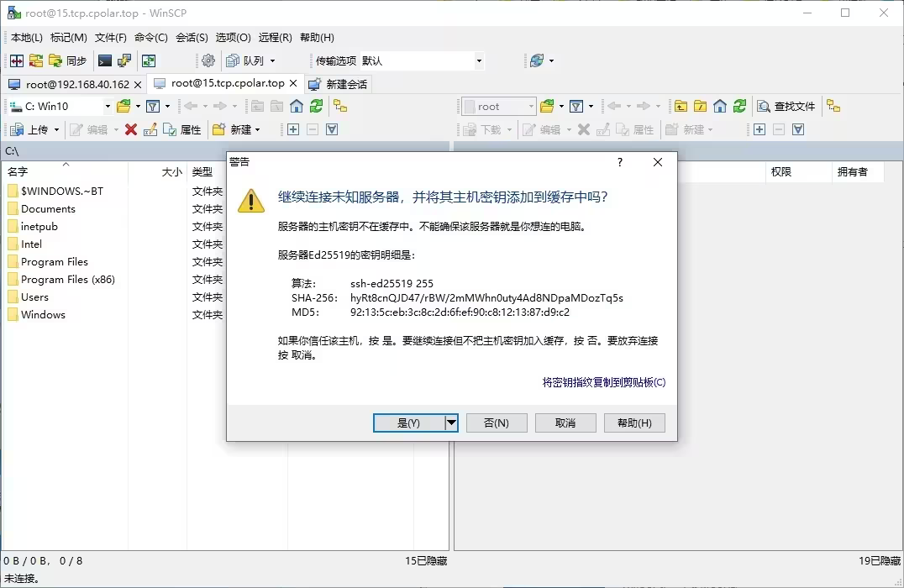904x588 pixels.
Task: Close the root@15.tcp.cpolar.top tab
Action: pyautogui.click(x=293, y=84)
